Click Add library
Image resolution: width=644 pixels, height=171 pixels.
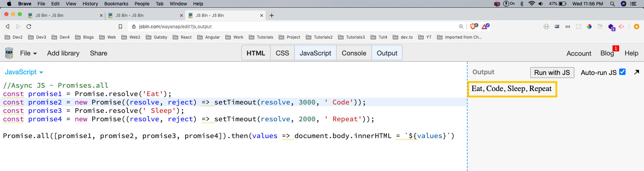point(63,53)
